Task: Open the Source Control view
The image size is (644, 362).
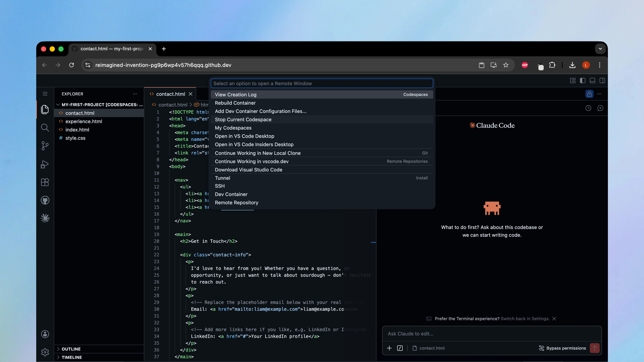Action: point(45,146)
